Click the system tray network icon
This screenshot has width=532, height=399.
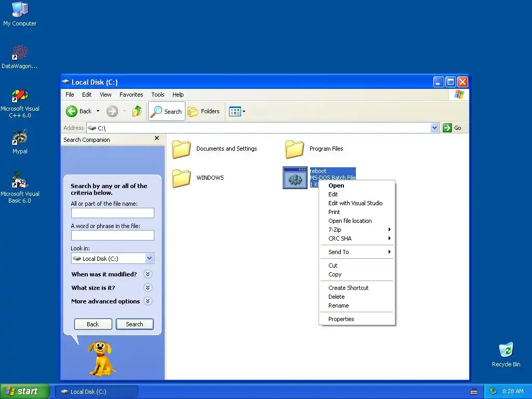(494, 392)
